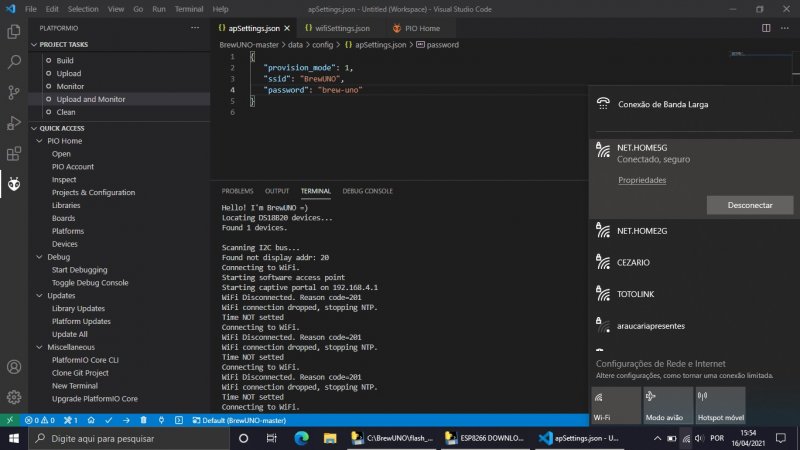Toggle the Modo avião tile
The height and width of the screenshot is (450, 800).
tap(668, 406)
